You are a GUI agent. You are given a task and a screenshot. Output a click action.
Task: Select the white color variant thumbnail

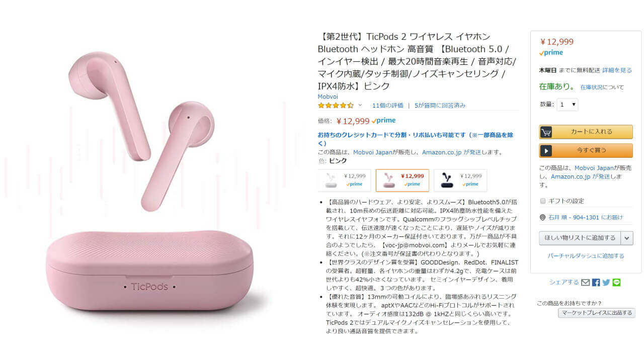345,180
